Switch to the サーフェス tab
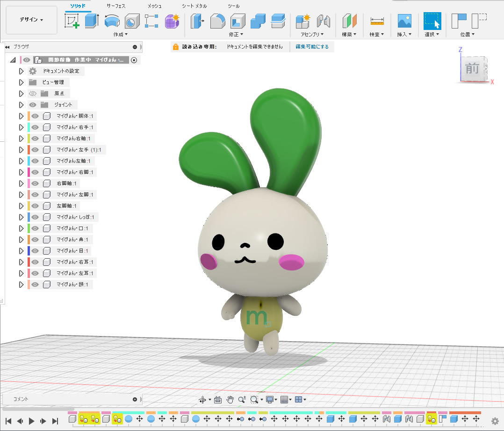504x431 pixels. (x=115, y=6)
